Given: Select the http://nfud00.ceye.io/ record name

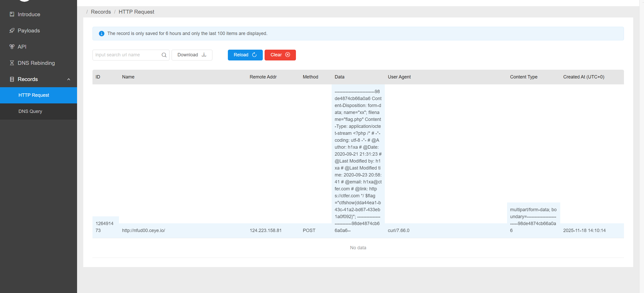Looking at the screenshot, I should pyautogui.click(x=143, y=230).
